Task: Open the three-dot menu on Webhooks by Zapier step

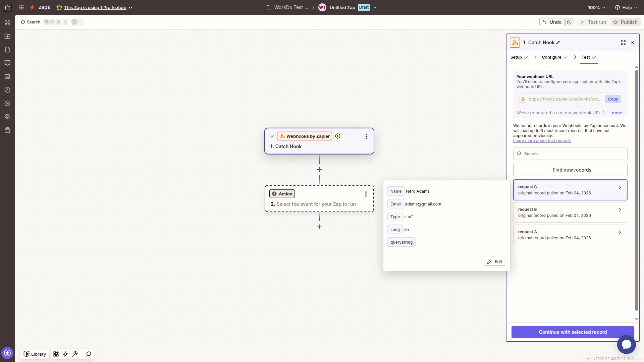Action: (366, 136)
